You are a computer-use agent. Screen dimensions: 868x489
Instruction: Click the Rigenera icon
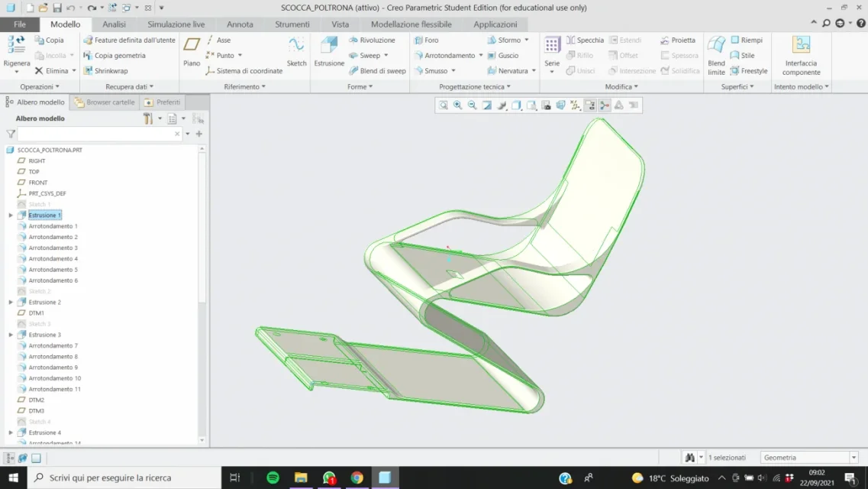(x=16, y=45)
